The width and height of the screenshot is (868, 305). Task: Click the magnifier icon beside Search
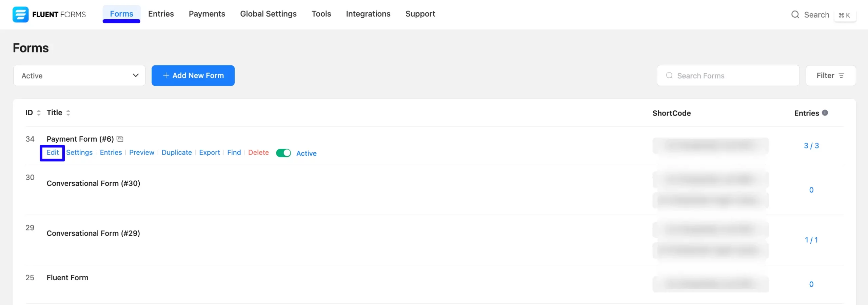tap(795, 15)
